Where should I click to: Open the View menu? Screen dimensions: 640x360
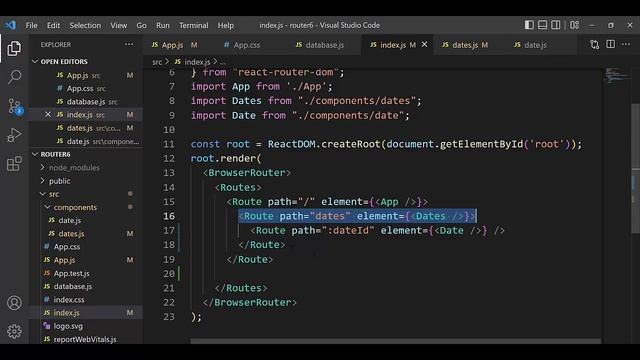(x=118, y=25)
